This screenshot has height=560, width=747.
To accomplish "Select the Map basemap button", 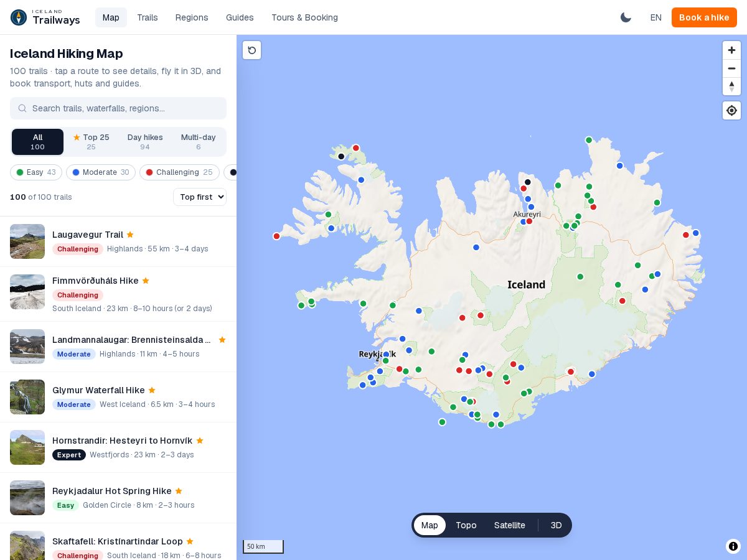I will (430, 525).
